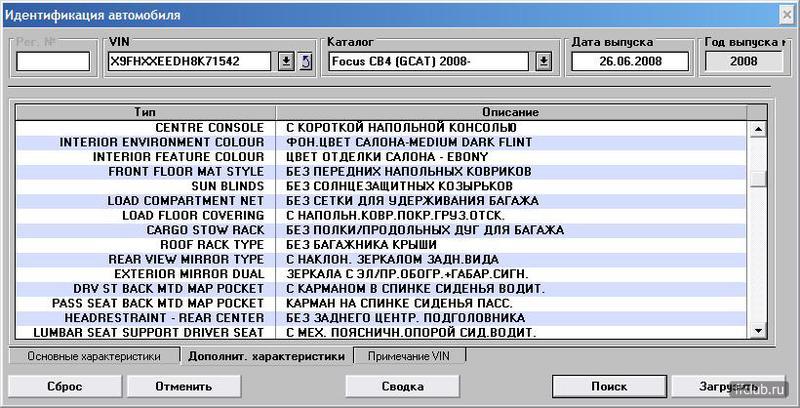The height and width of the screenshot is (408, 800).
Task: Click the Рег. № input field
Action: pos(53,62)
